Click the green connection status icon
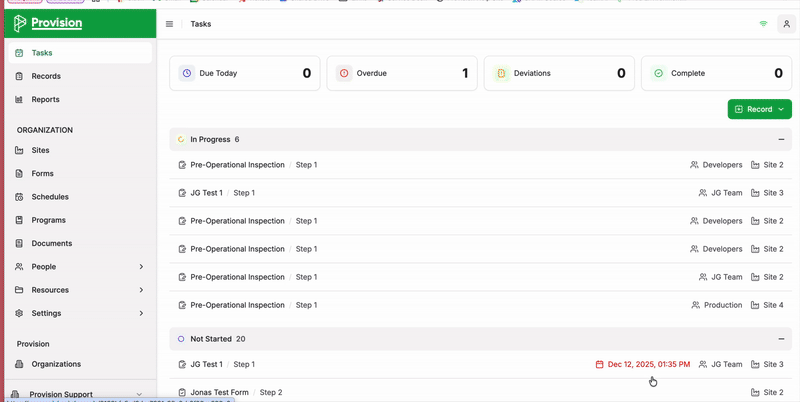This screenshot has height=402, width=800. [x=764, y=24]
